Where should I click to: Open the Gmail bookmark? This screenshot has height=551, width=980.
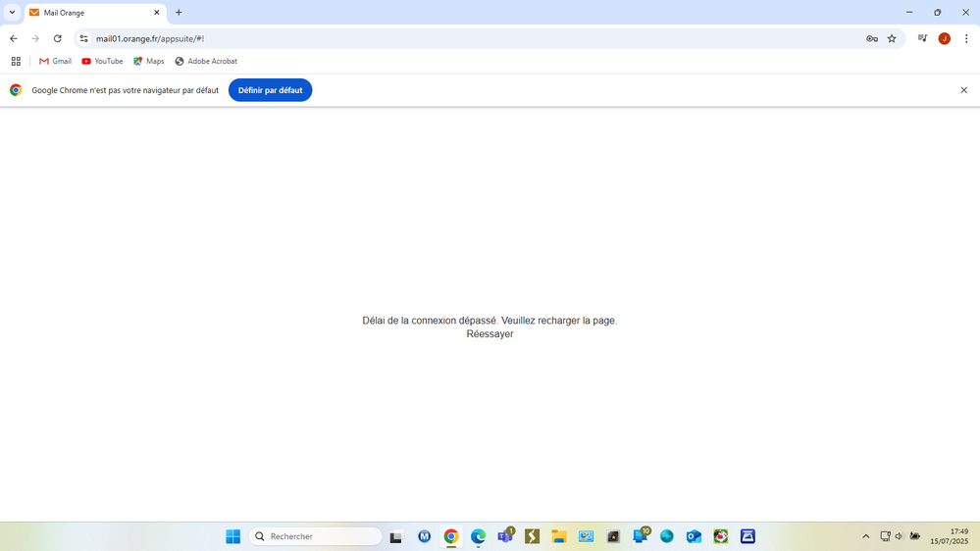point(55,61)
